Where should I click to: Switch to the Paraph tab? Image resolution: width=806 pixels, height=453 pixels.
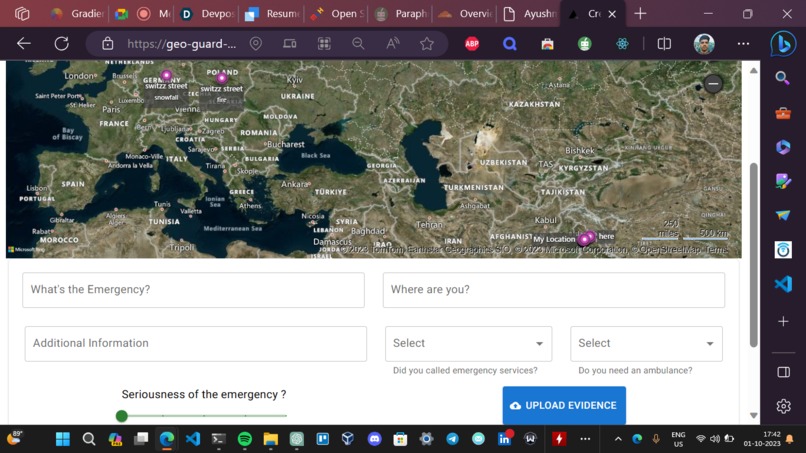point(401,14)
